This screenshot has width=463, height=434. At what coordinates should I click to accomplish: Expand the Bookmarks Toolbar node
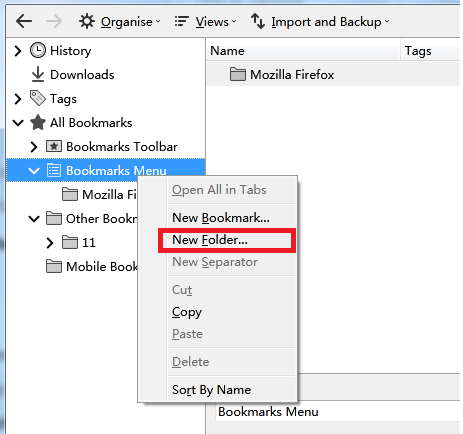(x=34, y=147)
